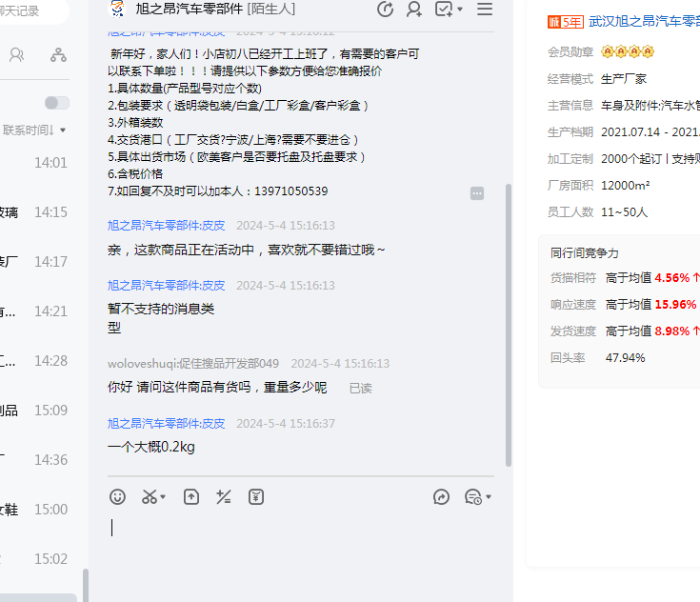Switch to the organization structure tab
700x602 pixels.
[59, 55]
